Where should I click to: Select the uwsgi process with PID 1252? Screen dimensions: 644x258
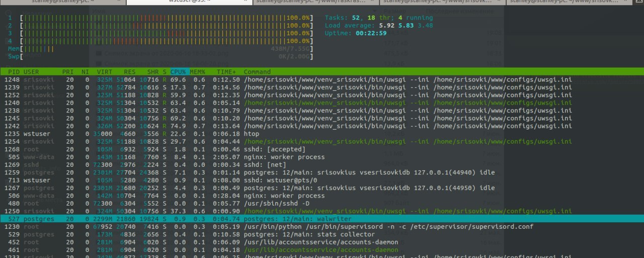(x=322, y=95)
